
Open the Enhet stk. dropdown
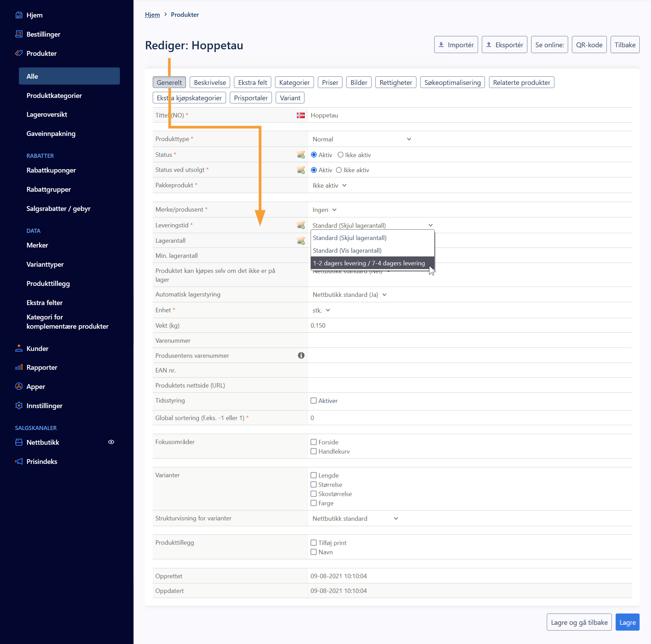[x=321, y=310]
